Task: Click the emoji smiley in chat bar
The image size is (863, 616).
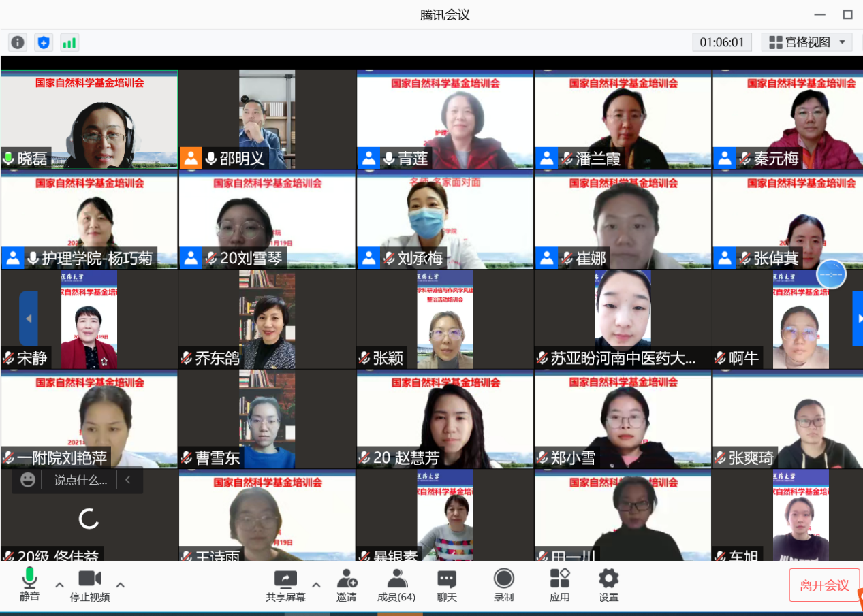Action: (x=28, y=480)
